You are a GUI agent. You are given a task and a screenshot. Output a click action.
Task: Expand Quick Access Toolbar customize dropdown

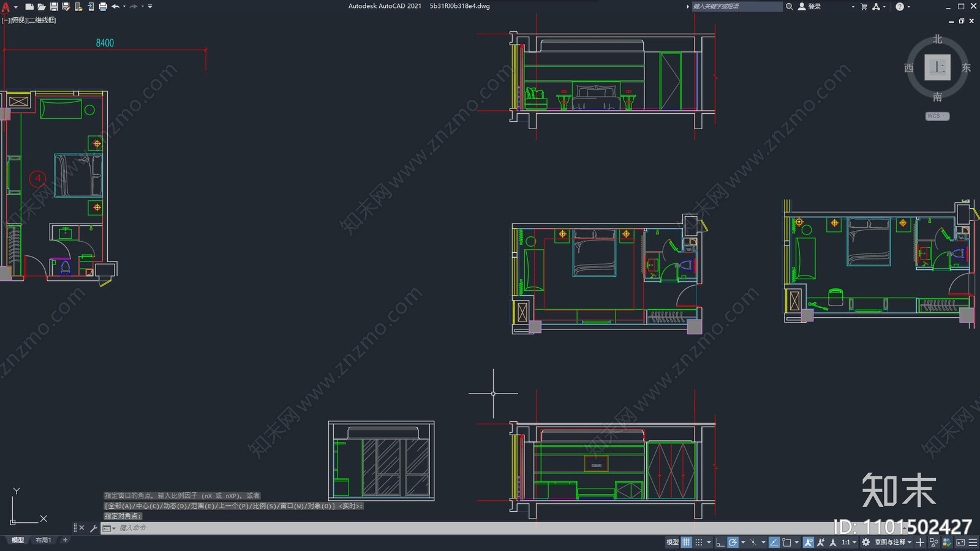tap(150, 7)
